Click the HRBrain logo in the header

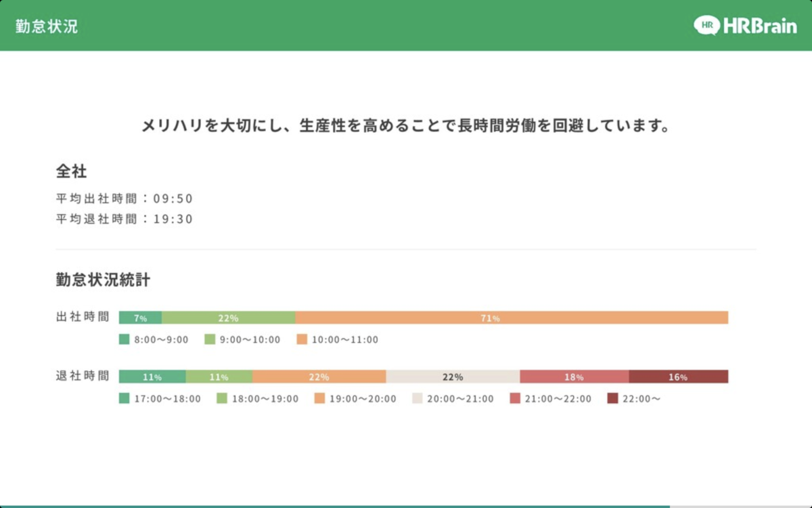pyautogui.click(x=745, y=26)
